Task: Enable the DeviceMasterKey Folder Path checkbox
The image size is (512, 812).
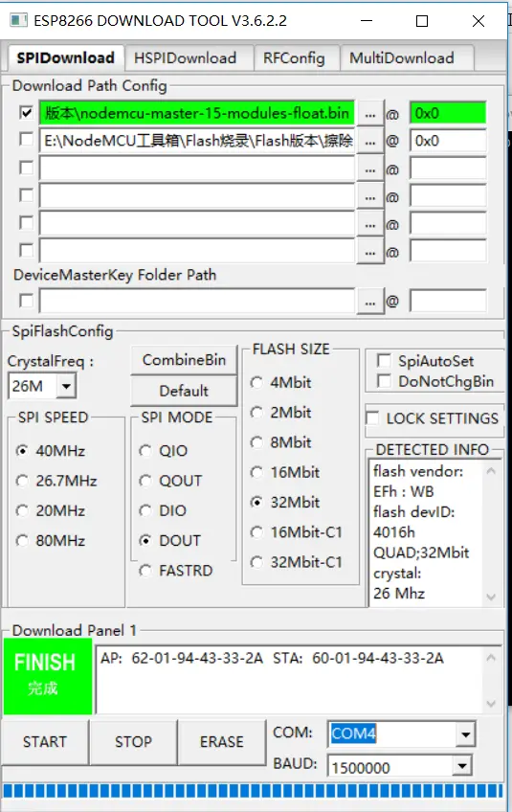Action: [x=26, y=301]
